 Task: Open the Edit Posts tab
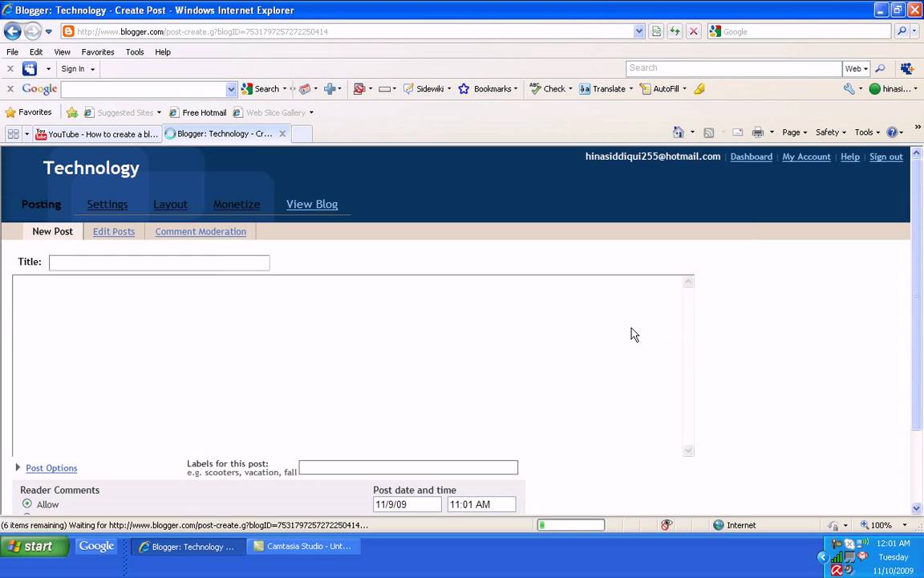(x=114, y=231)
